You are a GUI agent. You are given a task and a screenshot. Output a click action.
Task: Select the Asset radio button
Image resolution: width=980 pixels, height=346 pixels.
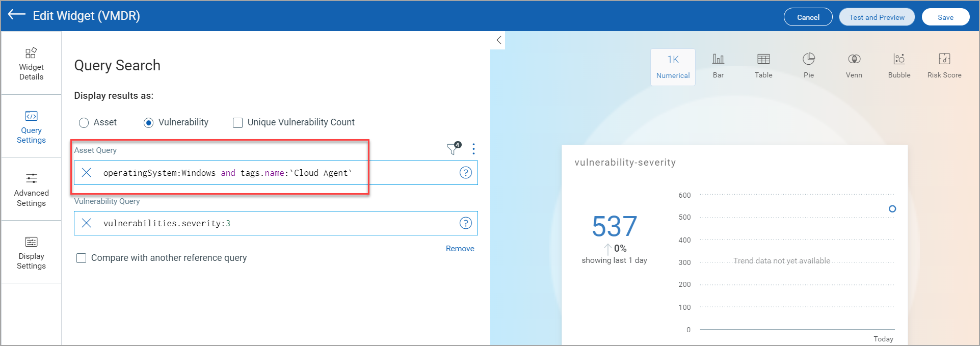(x=84, y=123)
